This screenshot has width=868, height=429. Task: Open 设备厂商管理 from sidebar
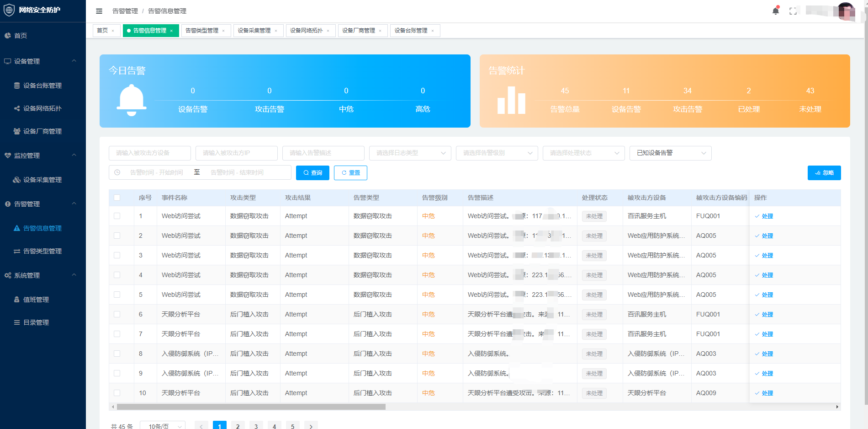[42, 131]
